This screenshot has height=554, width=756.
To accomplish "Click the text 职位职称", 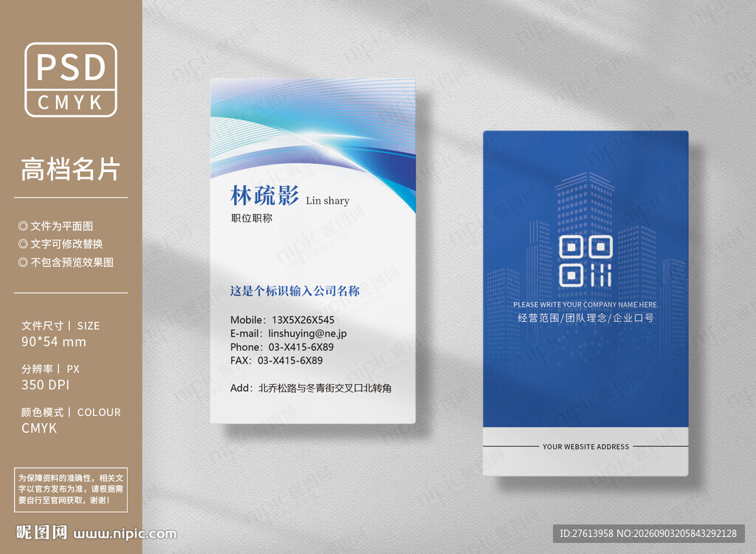I will click(252, 218).
